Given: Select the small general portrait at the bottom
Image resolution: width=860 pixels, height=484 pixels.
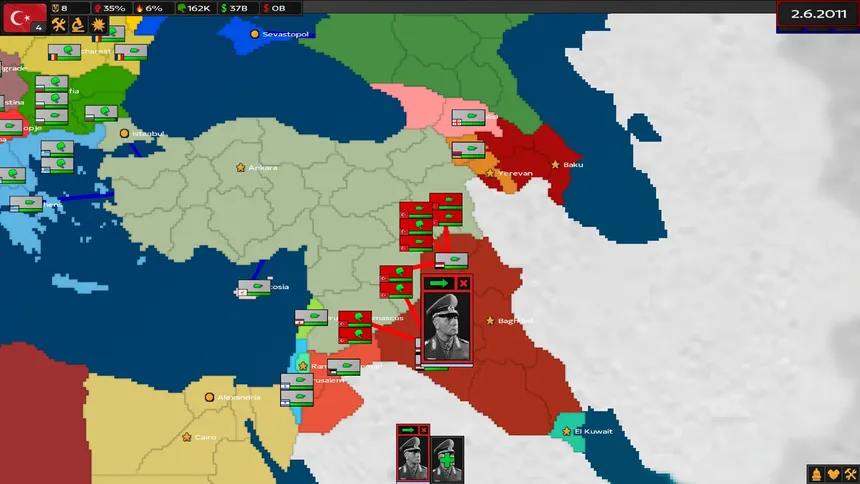Looking at the screenshot, I should click(x=412, y=459).
